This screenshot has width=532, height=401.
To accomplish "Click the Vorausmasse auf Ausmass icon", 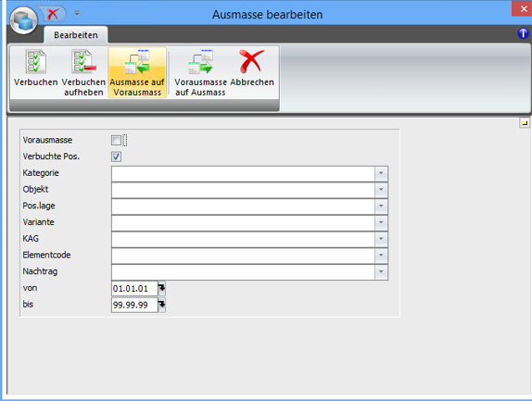I will [x=200, y=62].
